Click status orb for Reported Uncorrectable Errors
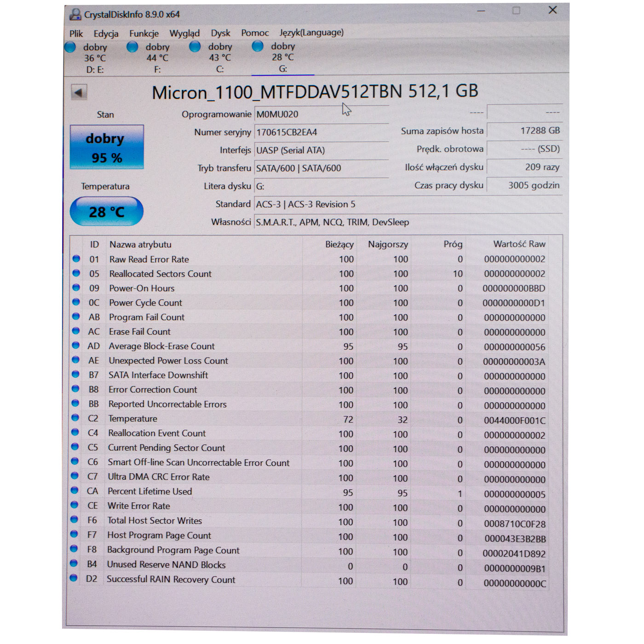This screenshot has width=644, height=644. coord(75,403)
